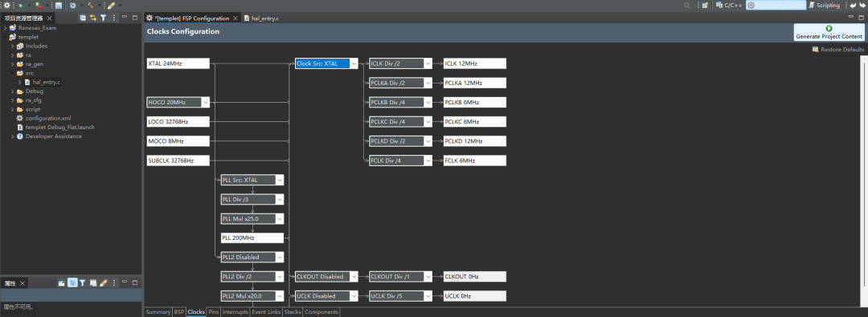Close the FSP Configuration editor tab
The width and height of the screenshot is (868, 317).
click(235, 18)
